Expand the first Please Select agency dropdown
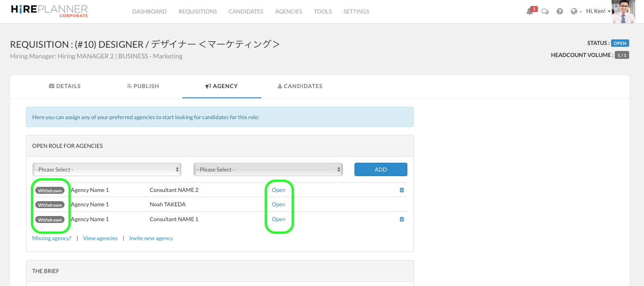Screen dimensions: 644x286 pyautogui.click(x=107, y=170)
